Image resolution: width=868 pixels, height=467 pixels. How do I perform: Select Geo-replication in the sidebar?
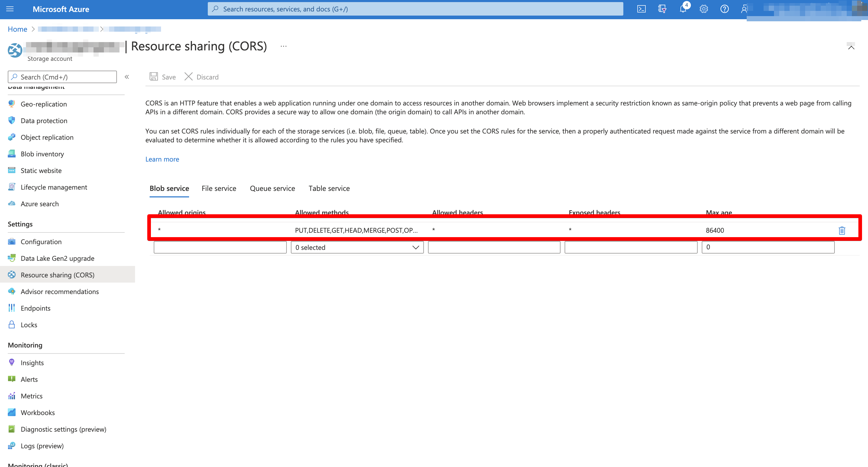pos(43,104)
